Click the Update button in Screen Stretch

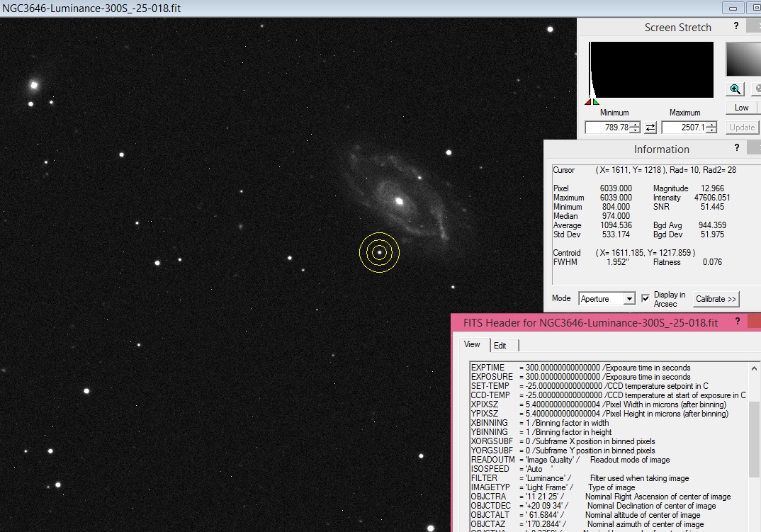tap(742, 127)
